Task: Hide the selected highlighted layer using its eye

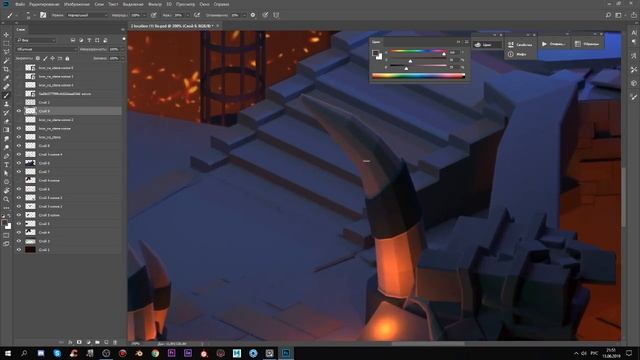Action: tap(19, 111)
